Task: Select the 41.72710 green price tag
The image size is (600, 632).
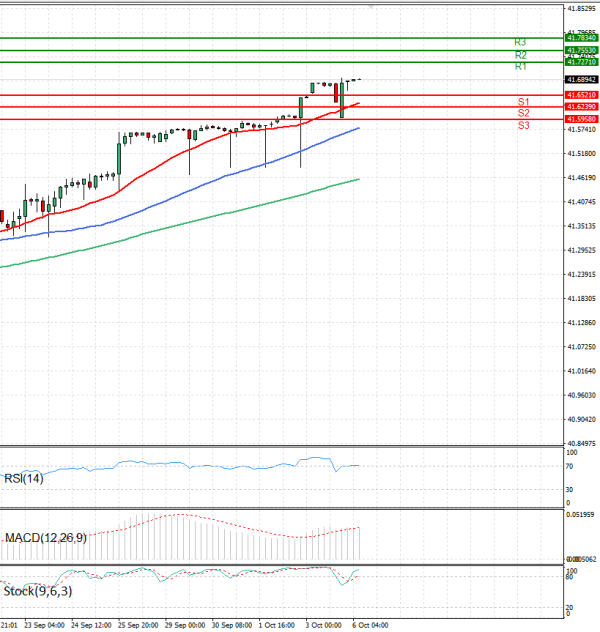Action: pyautogui.click(x=581, y=62)
